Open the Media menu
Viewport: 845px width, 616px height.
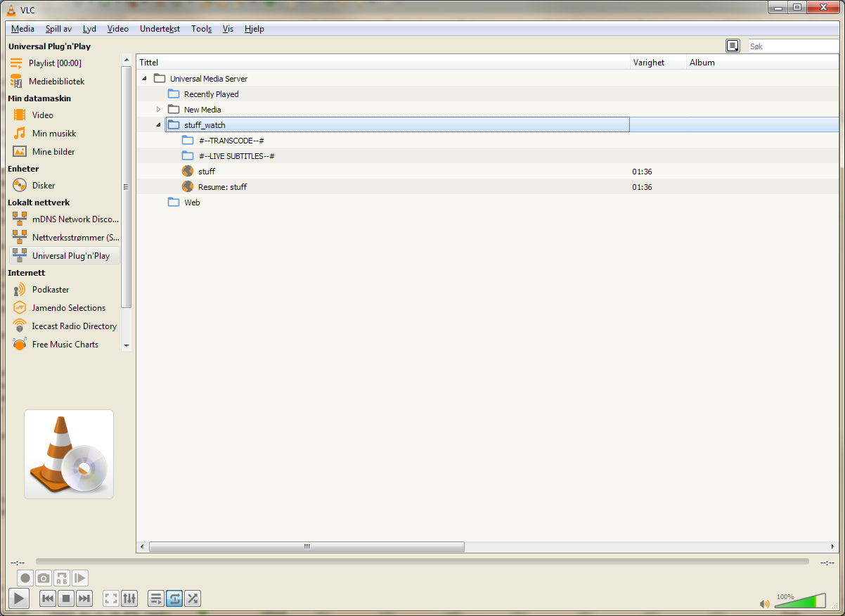pos(22,29)
